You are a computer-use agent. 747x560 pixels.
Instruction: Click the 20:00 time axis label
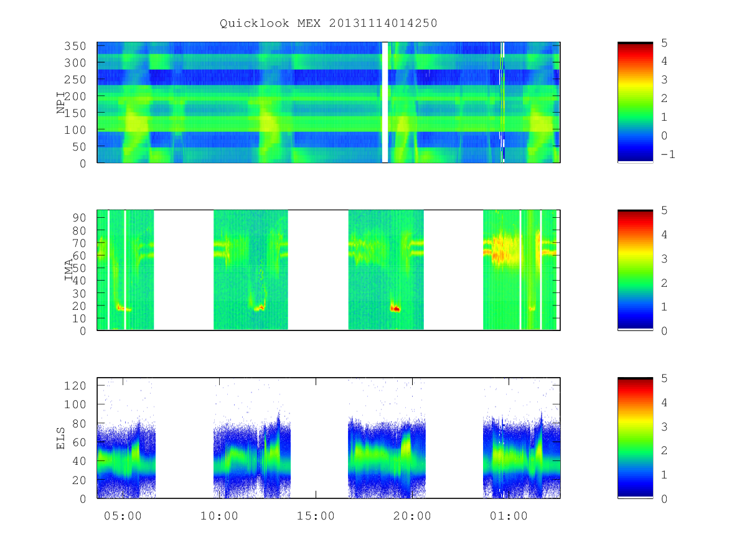(412, 516)
